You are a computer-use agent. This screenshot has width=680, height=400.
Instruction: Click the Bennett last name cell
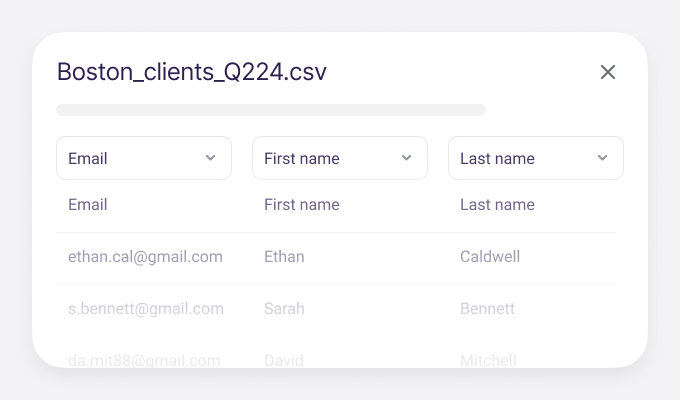(487, 309)
